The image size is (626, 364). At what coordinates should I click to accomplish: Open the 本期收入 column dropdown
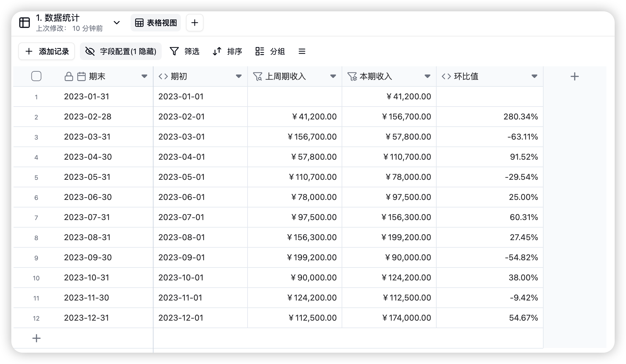click(x=427, y=76)
